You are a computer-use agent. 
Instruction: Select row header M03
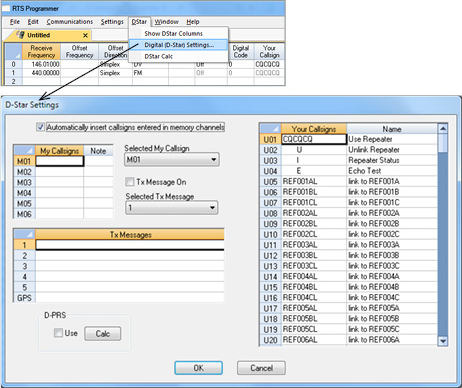[24, 182]
